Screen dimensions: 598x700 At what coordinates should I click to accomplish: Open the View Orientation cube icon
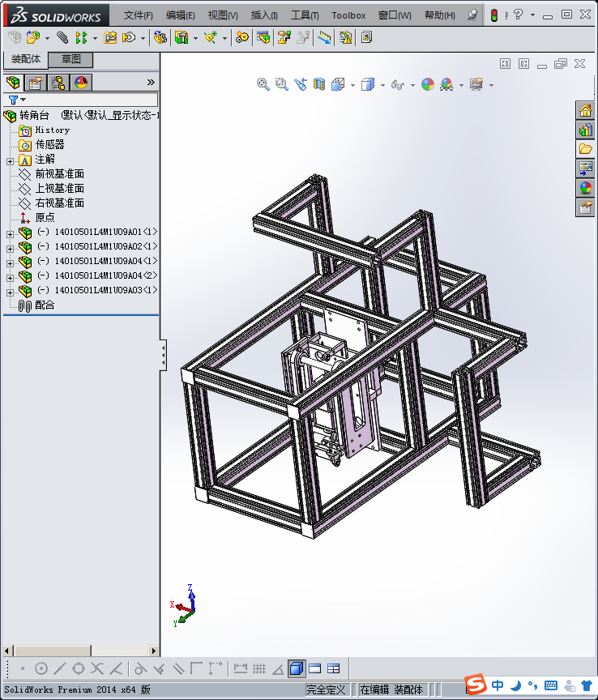[338, 84]
